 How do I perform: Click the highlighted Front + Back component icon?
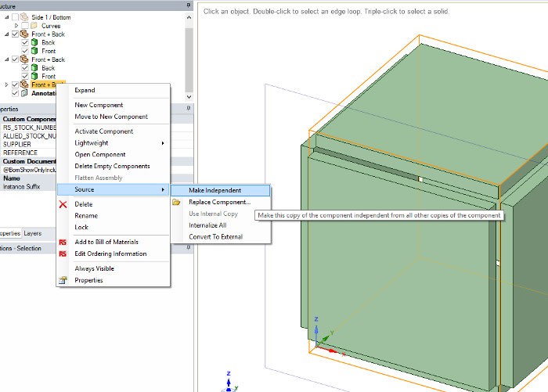click(24, 85)
